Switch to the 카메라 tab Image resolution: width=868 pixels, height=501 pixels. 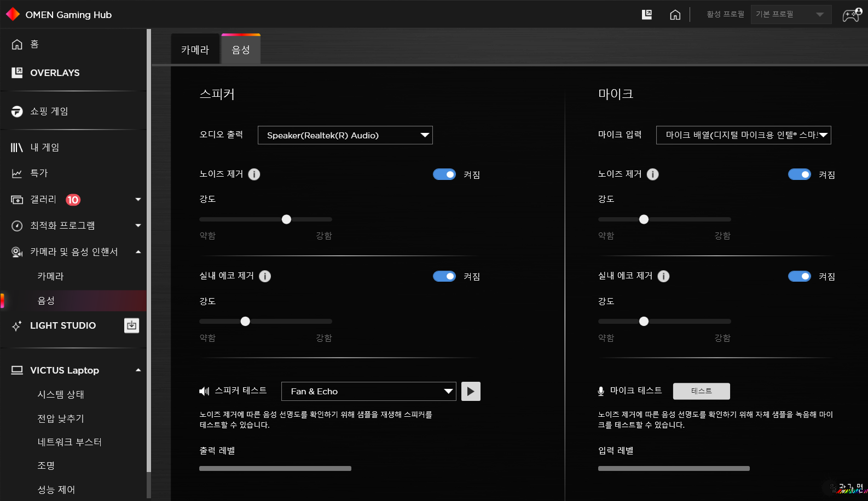point(195,50)
